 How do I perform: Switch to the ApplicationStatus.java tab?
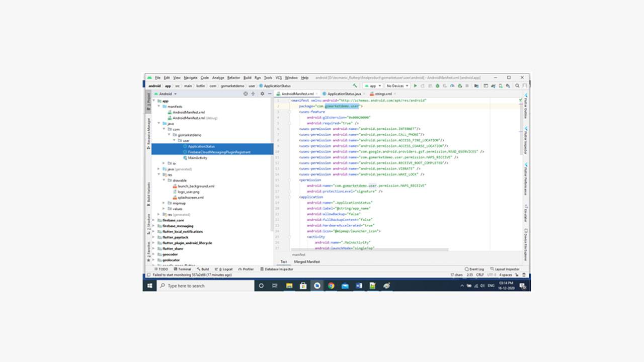coord(343,94)
